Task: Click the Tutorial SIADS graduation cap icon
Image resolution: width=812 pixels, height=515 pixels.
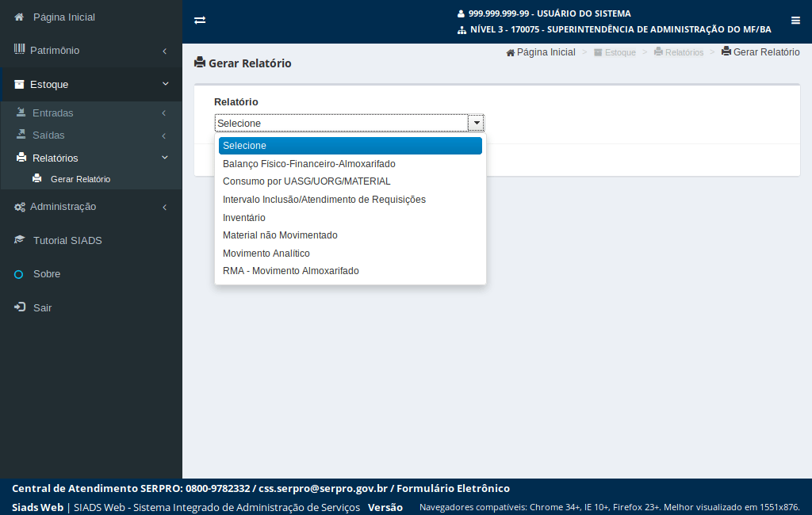Action: 19,240
